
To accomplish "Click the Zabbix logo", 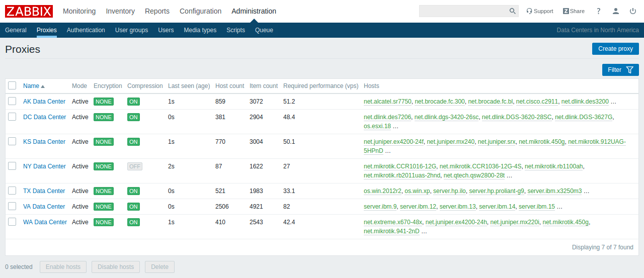I will [29, 11].
